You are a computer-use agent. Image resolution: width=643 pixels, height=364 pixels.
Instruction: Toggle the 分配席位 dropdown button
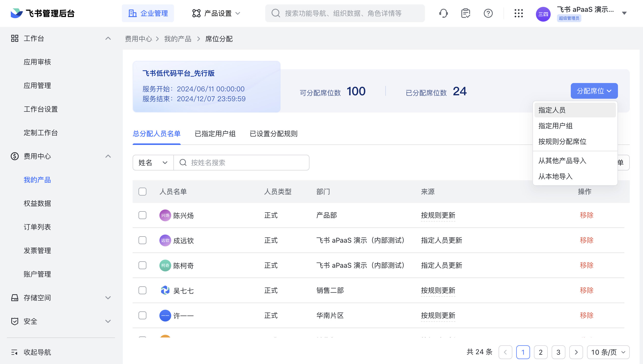pyautogui.click(x=594, y=91)
